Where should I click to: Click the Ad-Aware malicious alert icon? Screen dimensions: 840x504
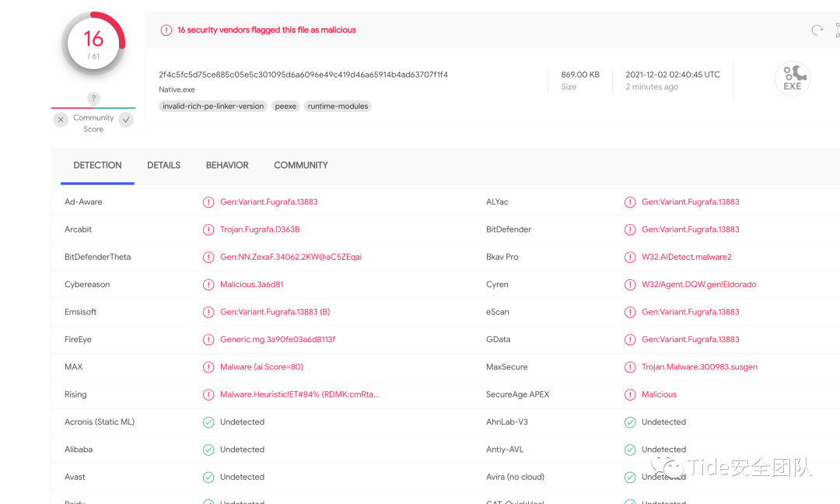click(208, 202)
